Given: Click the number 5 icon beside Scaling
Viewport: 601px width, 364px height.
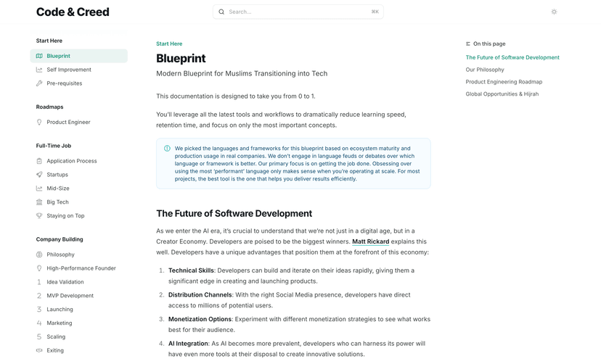Looking at the screenshot, I should pos(39,337).
